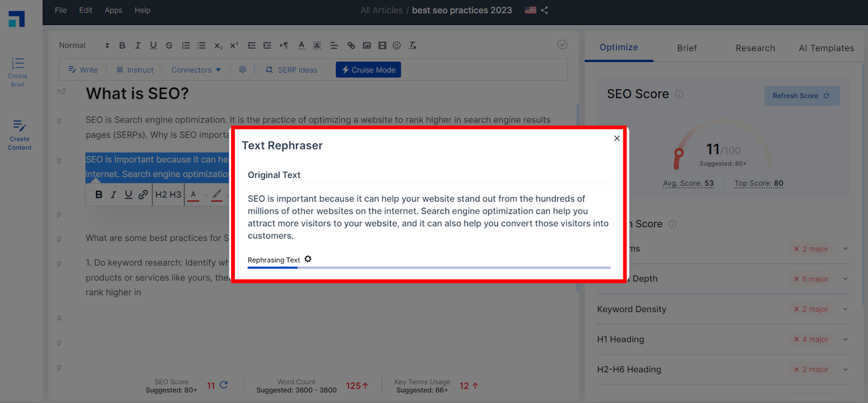The height and width of the screenshot is (403, 868).
Task: Click the check-circle status icon above editor
Action: point(563,44)
